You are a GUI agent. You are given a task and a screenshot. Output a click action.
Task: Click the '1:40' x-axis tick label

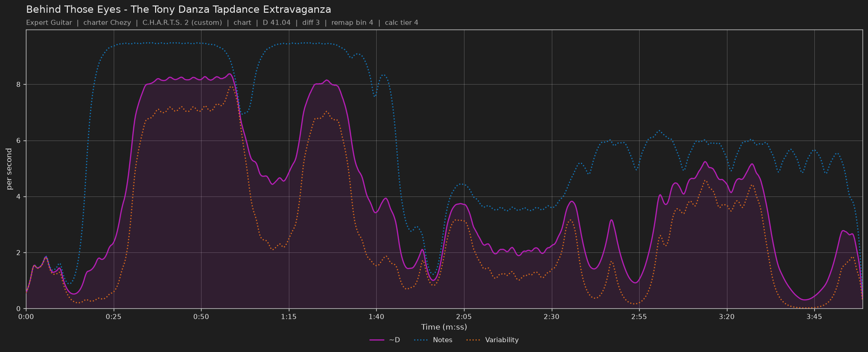tap(376, 317)
